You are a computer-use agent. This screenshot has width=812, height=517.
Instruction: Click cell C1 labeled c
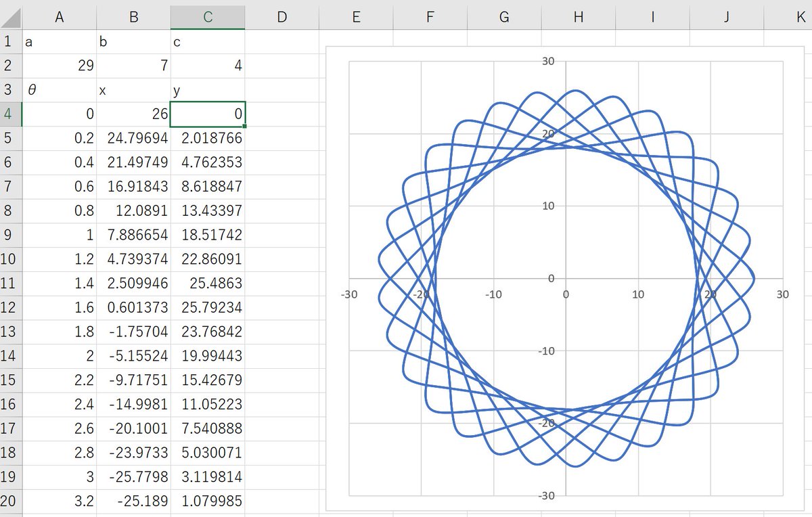(x=208, y=42)
